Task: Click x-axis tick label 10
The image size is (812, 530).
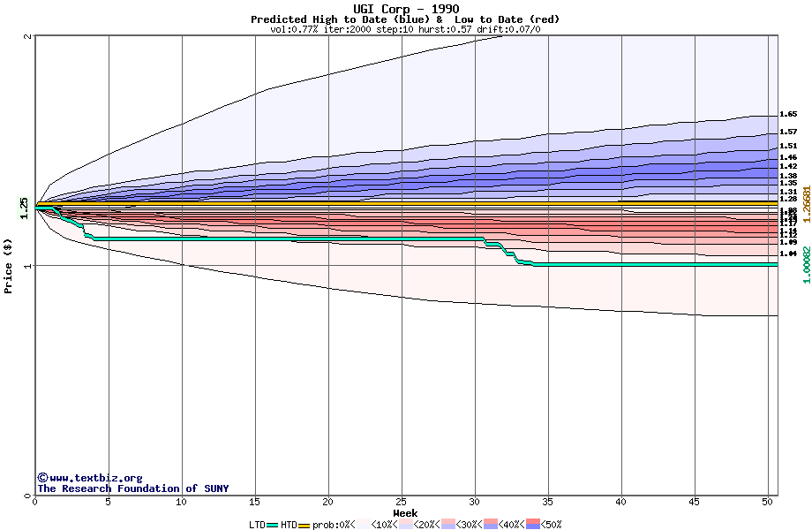Action: (181, 502)
